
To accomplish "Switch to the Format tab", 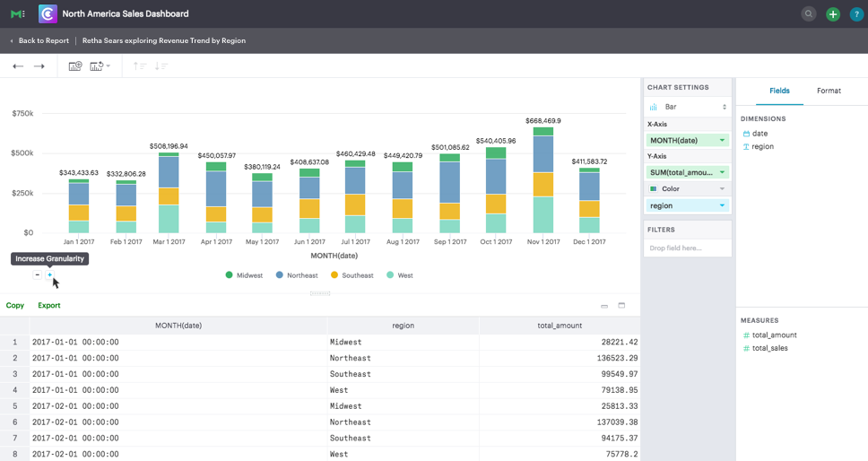I will (829, 91).
